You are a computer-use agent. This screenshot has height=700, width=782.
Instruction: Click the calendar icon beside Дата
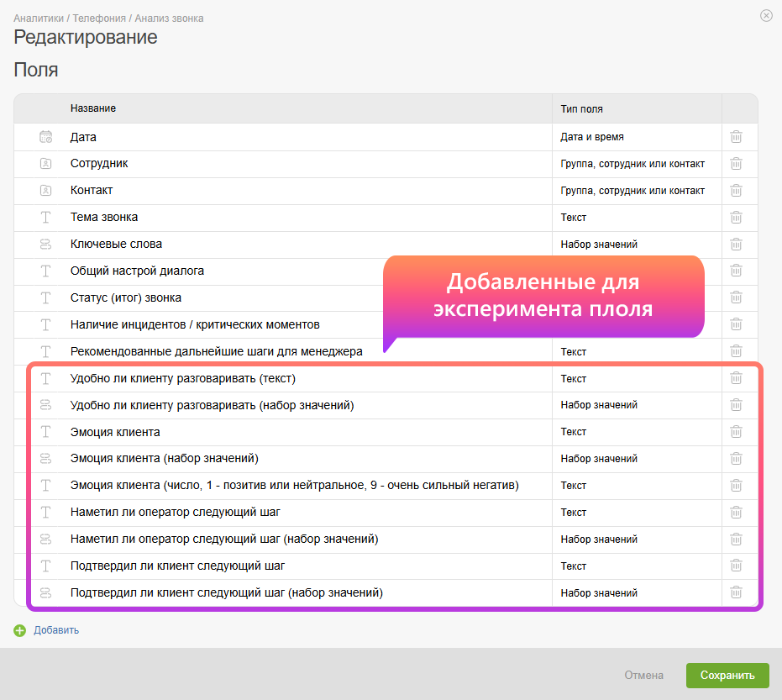pyautogui.click(x=46, y=137)
